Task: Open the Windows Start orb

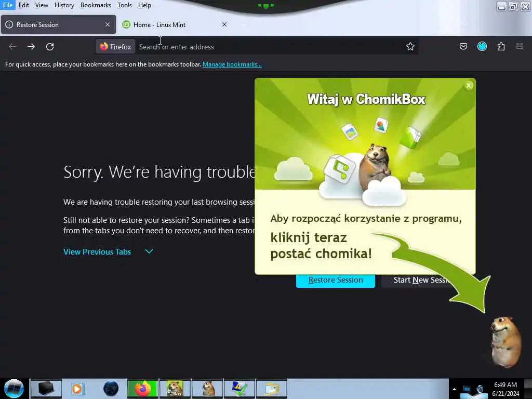Action: point(14,389)
